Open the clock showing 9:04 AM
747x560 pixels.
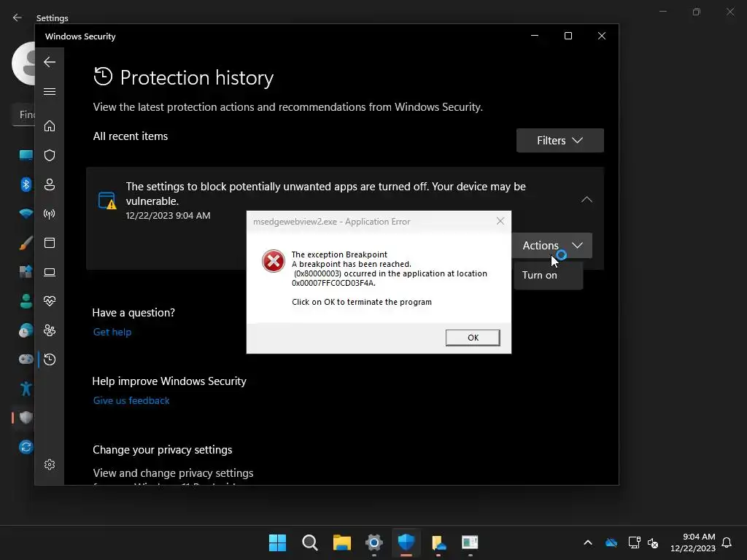[x=693, y=542]
